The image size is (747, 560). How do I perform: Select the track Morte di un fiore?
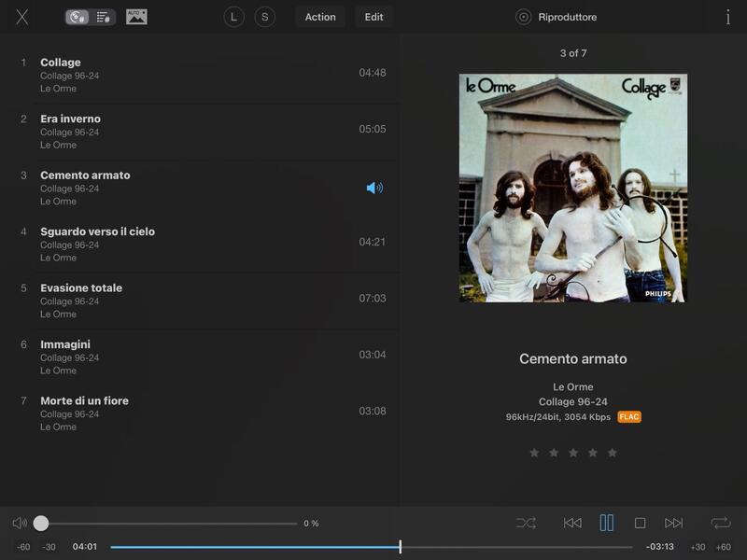click(x=84, y=401)
